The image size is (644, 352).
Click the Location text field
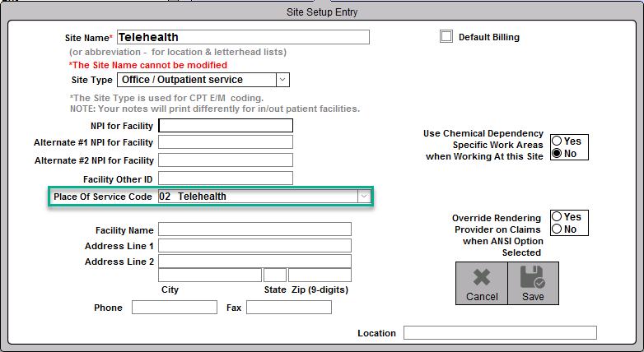click(x=499, y=333)
